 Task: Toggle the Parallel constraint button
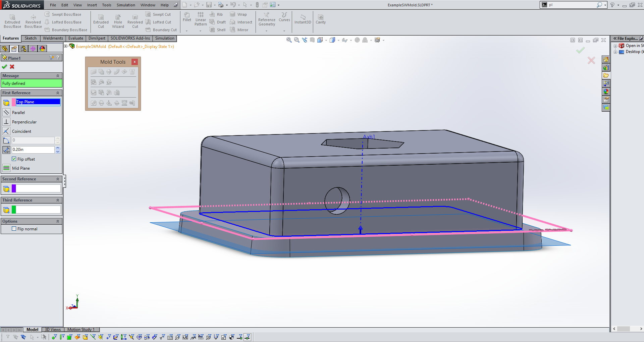tap(6, 112)
